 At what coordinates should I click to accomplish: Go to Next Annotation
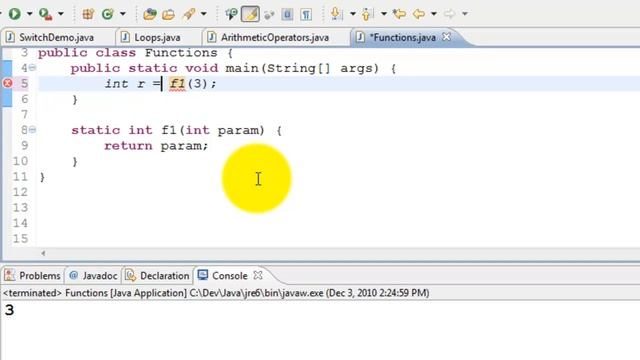pos(336,14)
